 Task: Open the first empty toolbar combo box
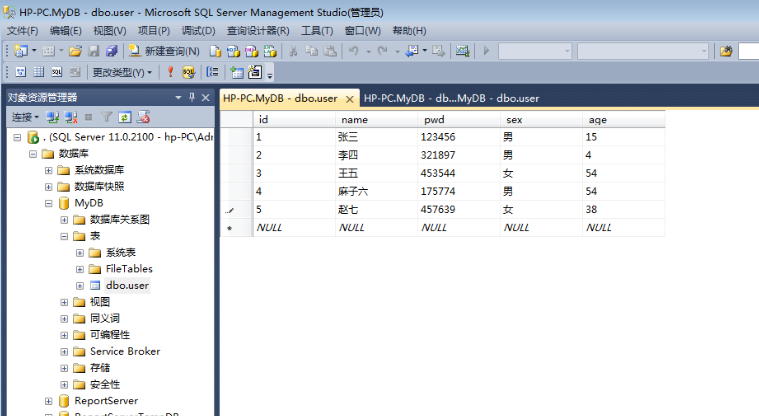point(535,51)
